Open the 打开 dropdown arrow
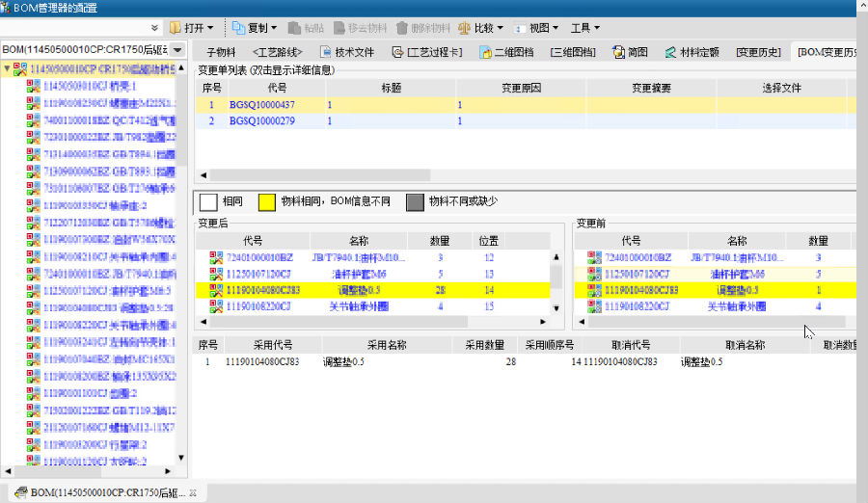 point(210,28)
